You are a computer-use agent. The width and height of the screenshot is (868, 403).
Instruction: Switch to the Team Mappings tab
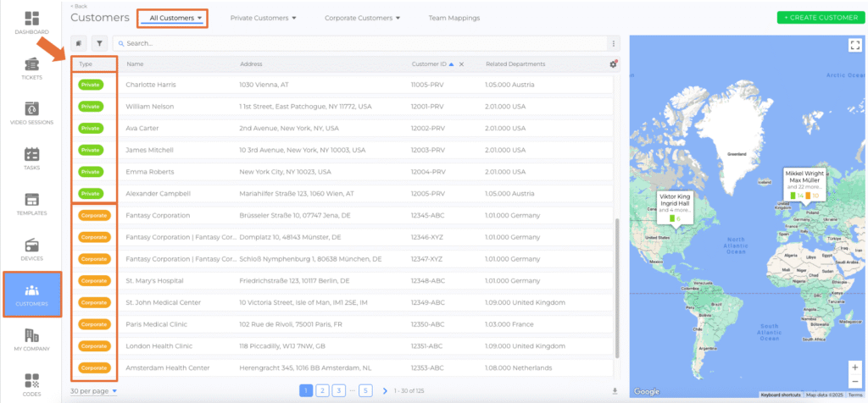453,18
